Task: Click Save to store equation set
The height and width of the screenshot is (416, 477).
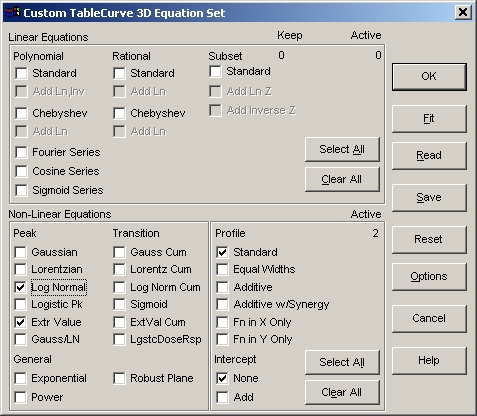Action: (429, 198)
